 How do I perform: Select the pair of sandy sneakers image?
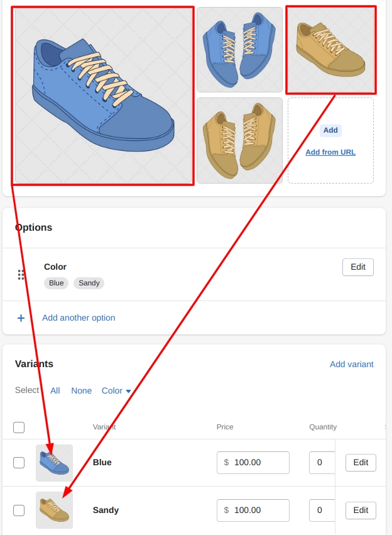tap(239, 140)
